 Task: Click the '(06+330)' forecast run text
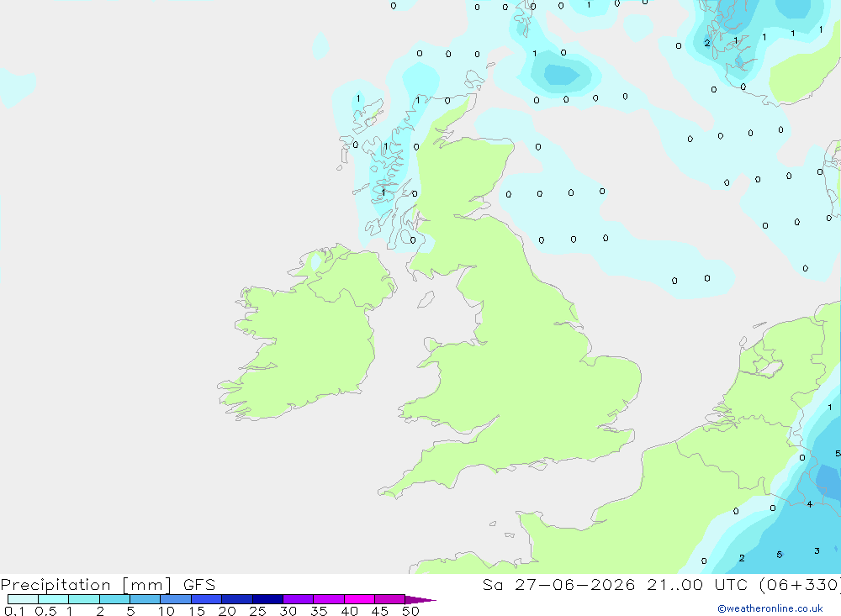[801, 585]
